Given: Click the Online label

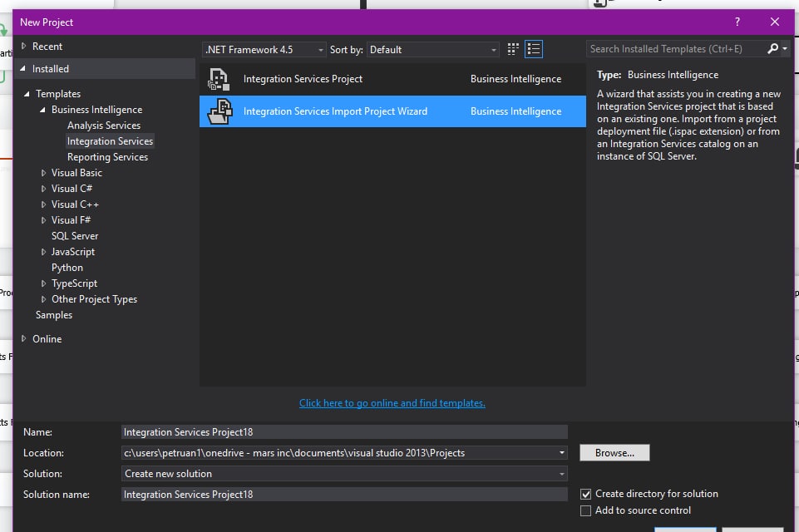Looking at the screenshot, I should coord(47,339).
